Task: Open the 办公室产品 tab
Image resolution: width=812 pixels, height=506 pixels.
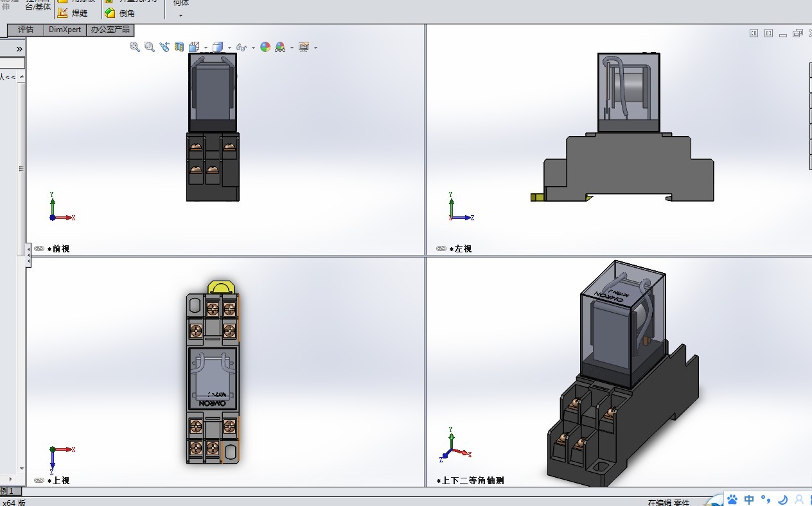Action: click(110, 30)
